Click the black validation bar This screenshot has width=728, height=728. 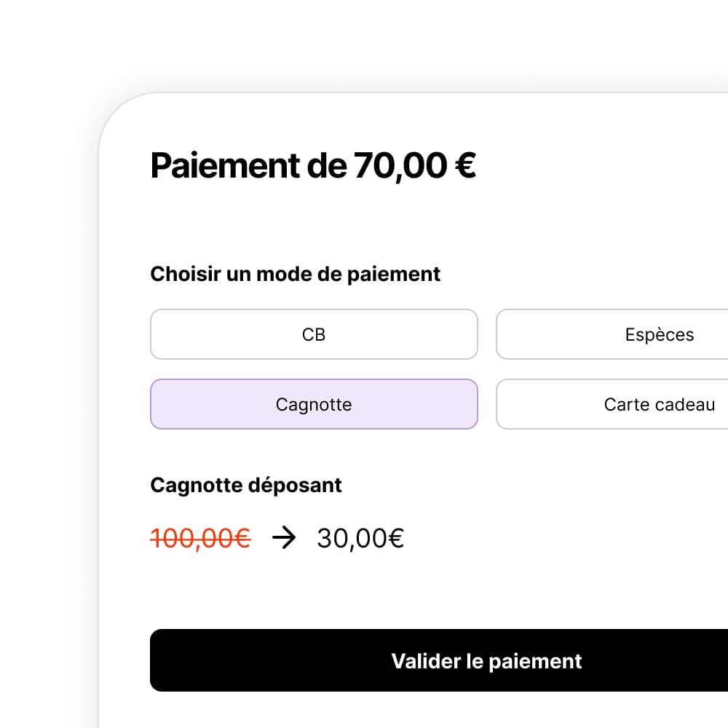[x=486, y=660]
